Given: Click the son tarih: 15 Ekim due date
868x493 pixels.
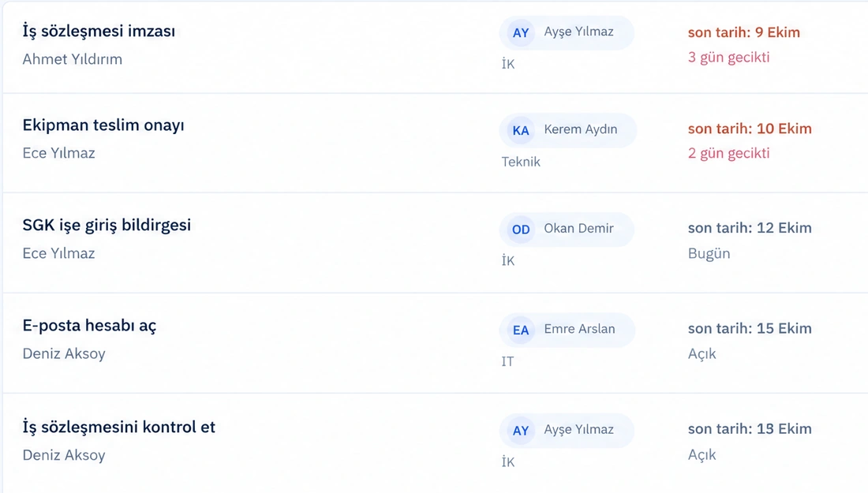Looking at the screenshot, I should [750, 329].
